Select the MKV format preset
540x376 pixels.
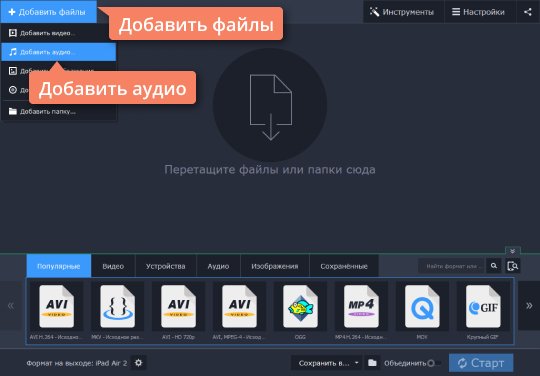tap(117, 311)
